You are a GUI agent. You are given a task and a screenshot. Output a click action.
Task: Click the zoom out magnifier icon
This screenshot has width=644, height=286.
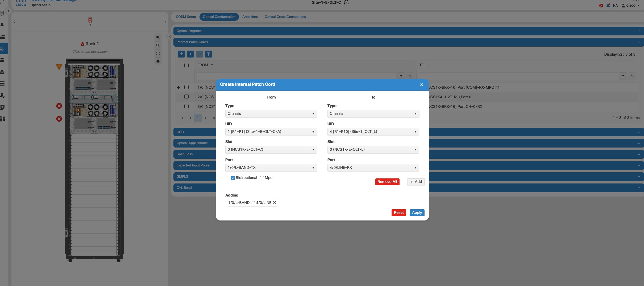point(158,46)
